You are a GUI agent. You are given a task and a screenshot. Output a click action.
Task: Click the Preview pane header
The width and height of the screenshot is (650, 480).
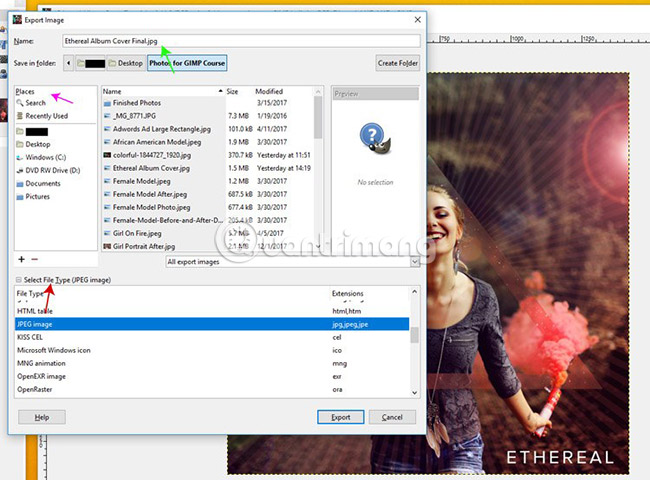pyautogui.click(x=376, y=94)
